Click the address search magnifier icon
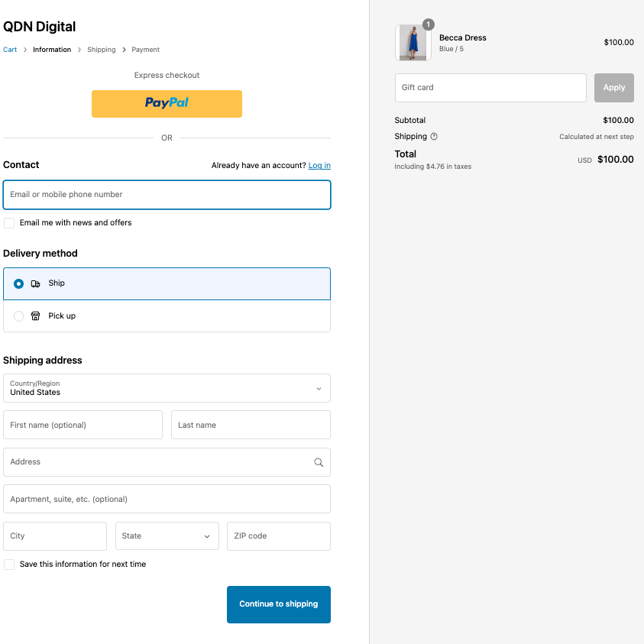 coord(319,462)
